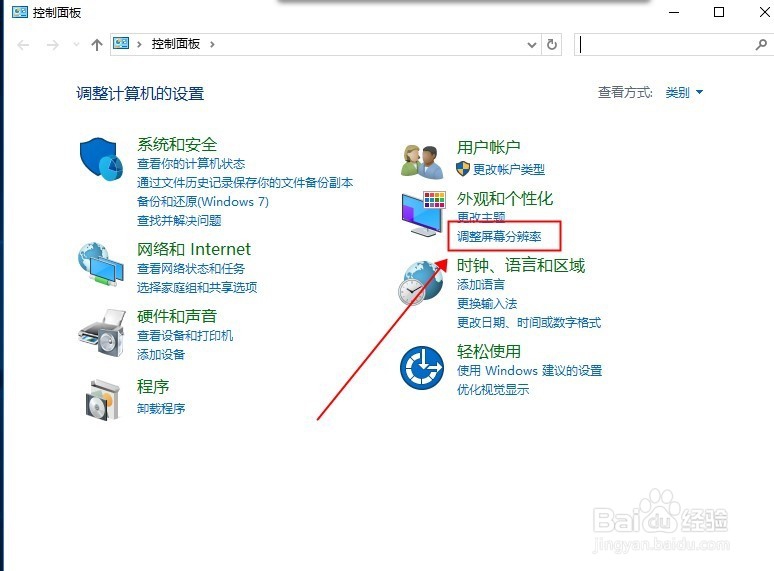Click the Network and Internet globe icon
Image resolution: width=774 pixels, height=571 pixels.
click(101, 264)
